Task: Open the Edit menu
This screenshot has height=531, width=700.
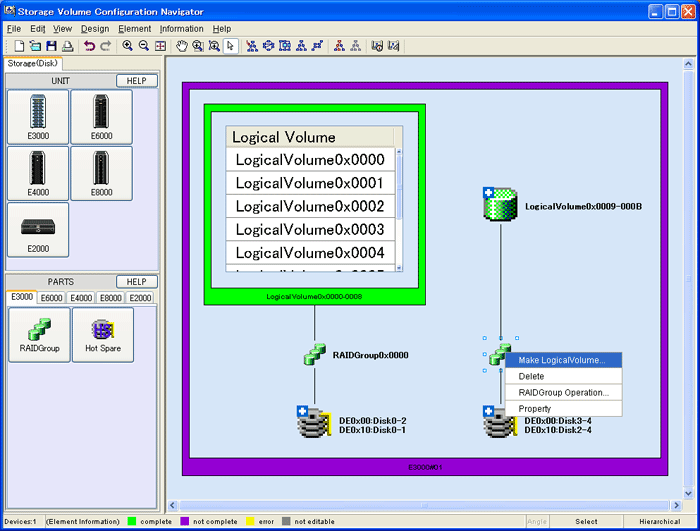Action: point(38,29)
